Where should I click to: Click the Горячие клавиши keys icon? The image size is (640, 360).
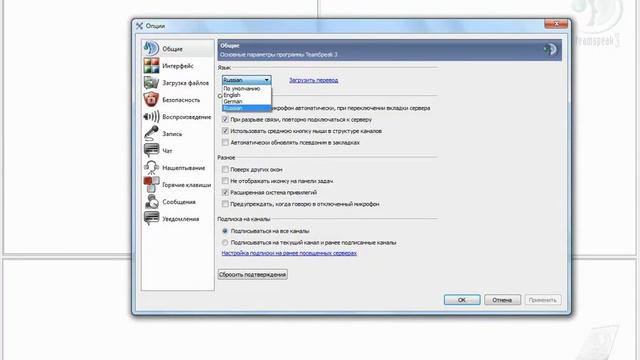coord(151,184)
